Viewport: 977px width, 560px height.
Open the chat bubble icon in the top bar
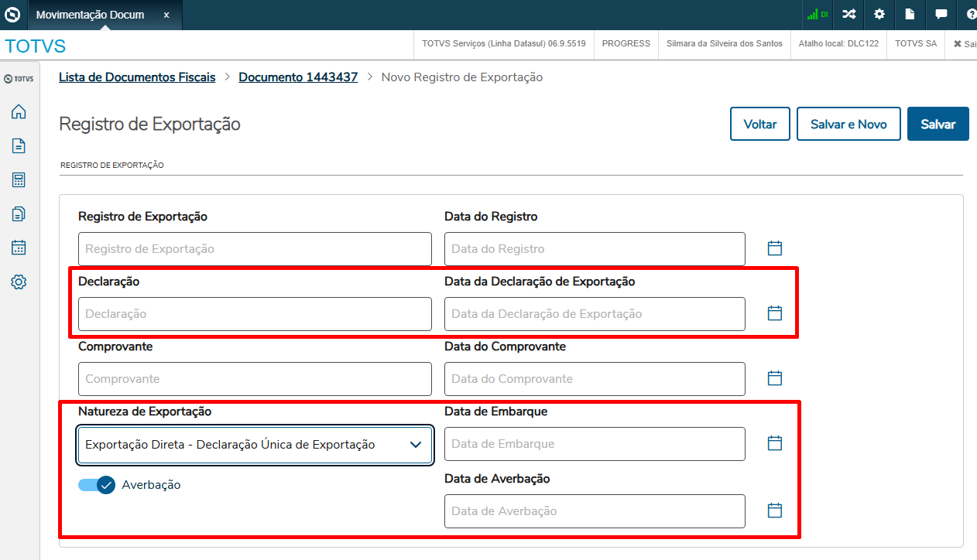[x=941, y=14]
